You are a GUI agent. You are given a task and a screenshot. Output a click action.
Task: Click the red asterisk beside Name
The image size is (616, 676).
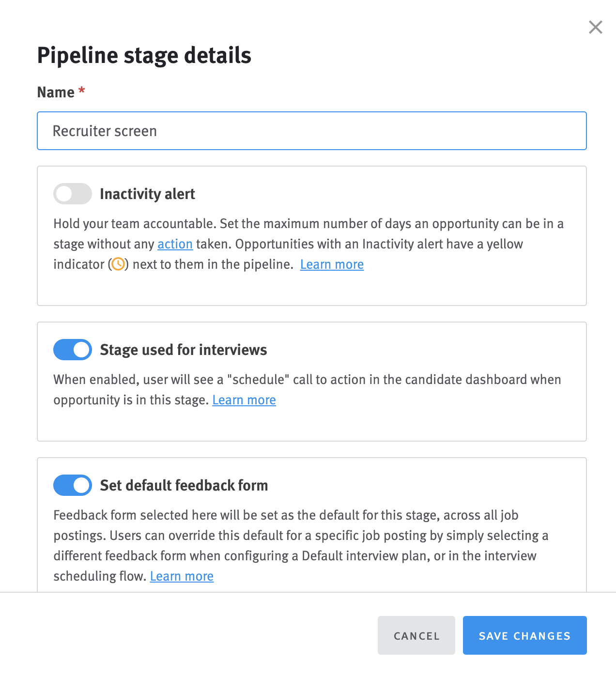pyautogui.click(x=82, y=90)
